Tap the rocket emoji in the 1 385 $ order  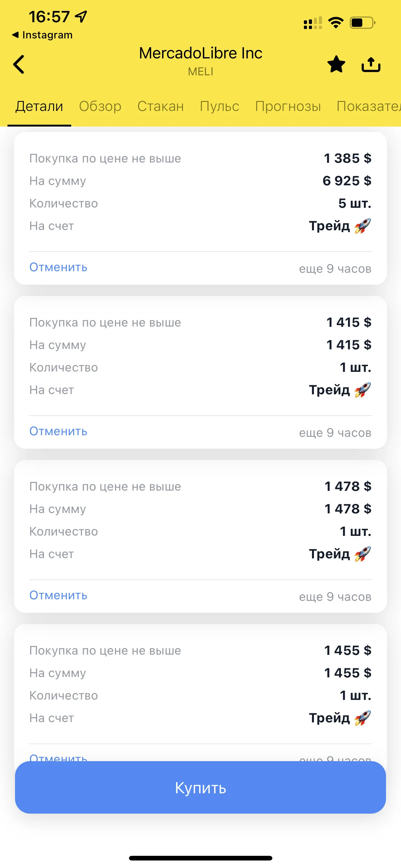[363, 226]
